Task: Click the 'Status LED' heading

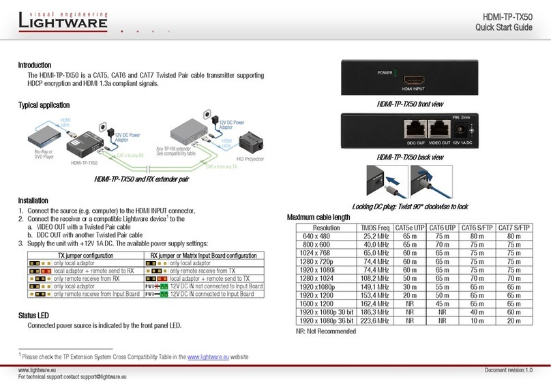Action: [x=33, y=316]
